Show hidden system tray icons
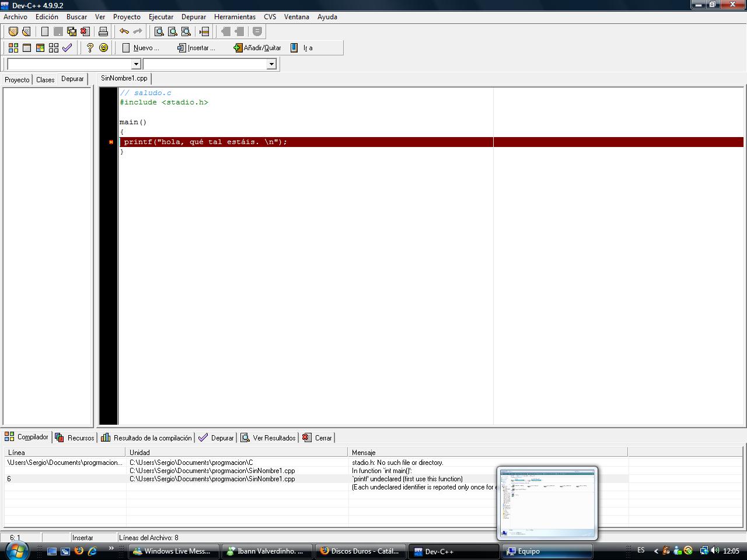747x560 pixels. click(x=655, y=551)
